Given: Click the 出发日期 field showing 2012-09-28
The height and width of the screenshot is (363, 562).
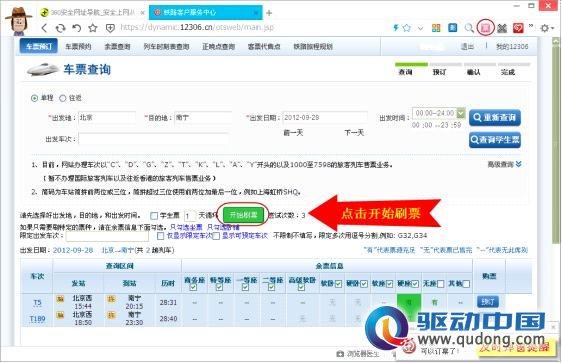Looking at the screenshot, I should point(325,118).
